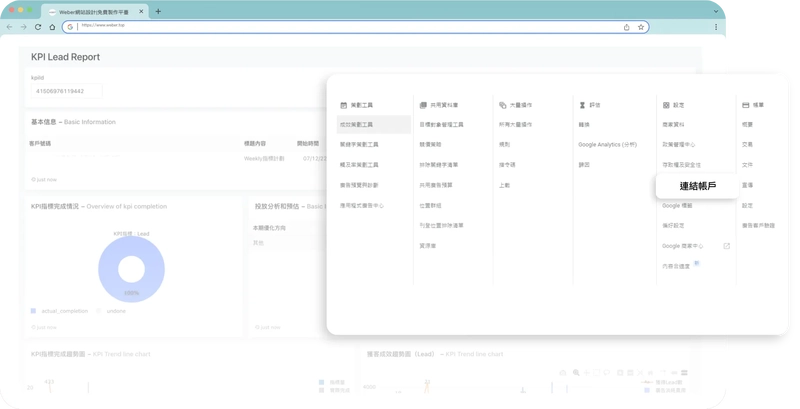Select 廣告預覽與診斷 in menu
800x409 pixels.
coord(359,185)
